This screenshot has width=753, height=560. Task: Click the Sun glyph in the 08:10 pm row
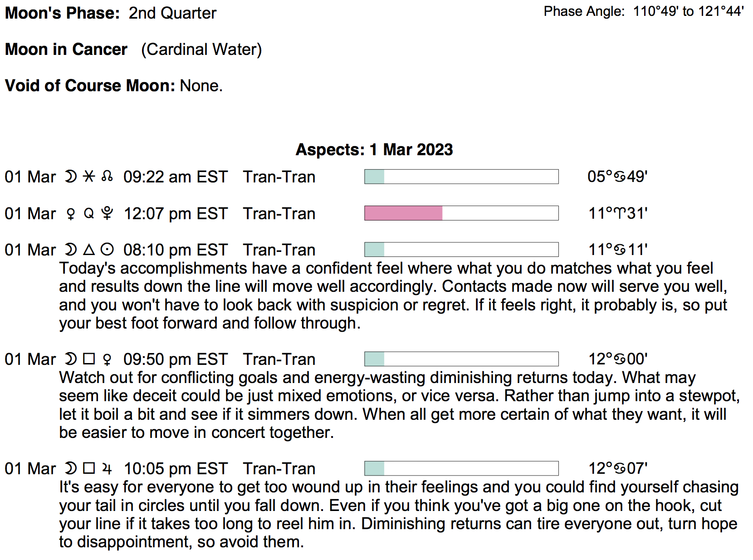coord(107,250)
